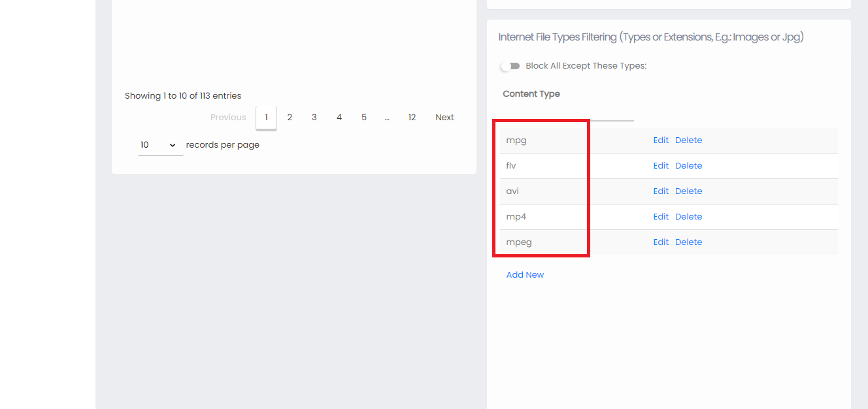Toggle Block All Except These Types switch
The width and height of the screenshot is (868, 409).
tap(510, 66)
